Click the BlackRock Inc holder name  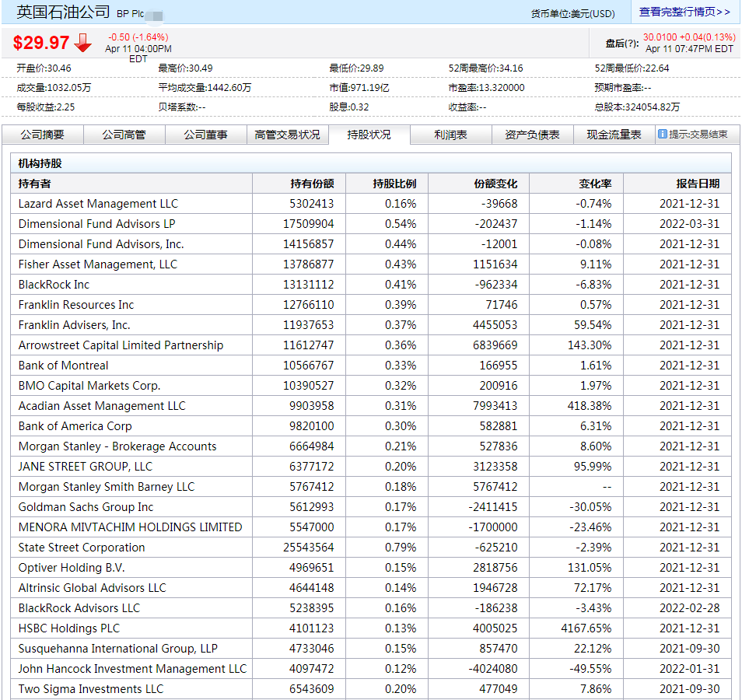coord(54,285)
